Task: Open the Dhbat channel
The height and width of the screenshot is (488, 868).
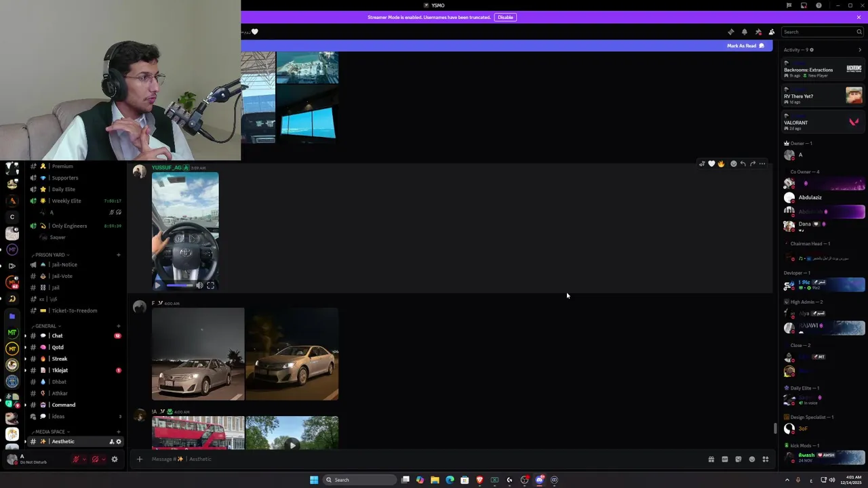Action: coord(75,382)
